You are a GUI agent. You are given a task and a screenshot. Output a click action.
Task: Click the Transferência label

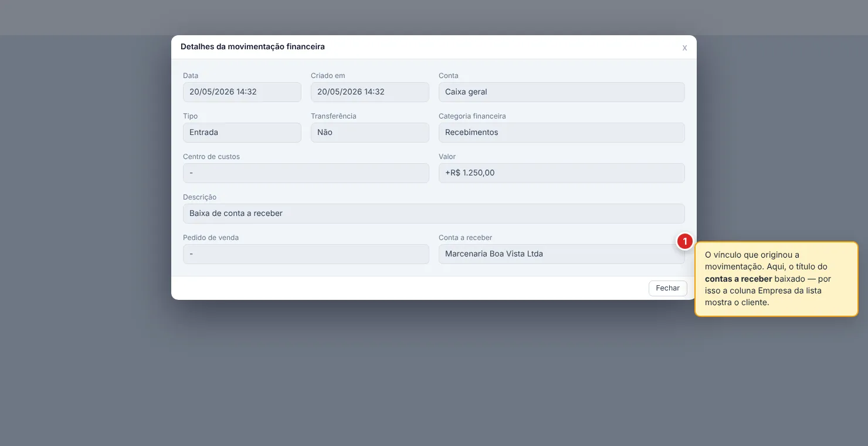(x=334, y=116)
